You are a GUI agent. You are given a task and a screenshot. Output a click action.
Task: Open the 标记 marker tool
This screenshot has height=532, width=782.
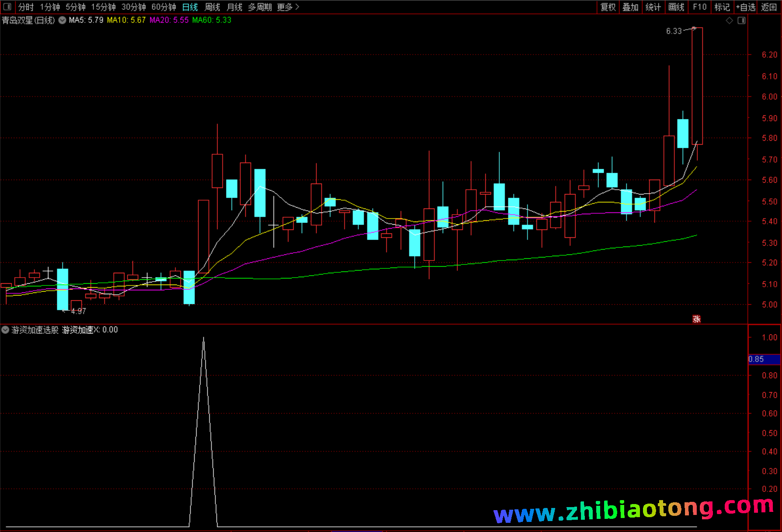coord(722,7)
